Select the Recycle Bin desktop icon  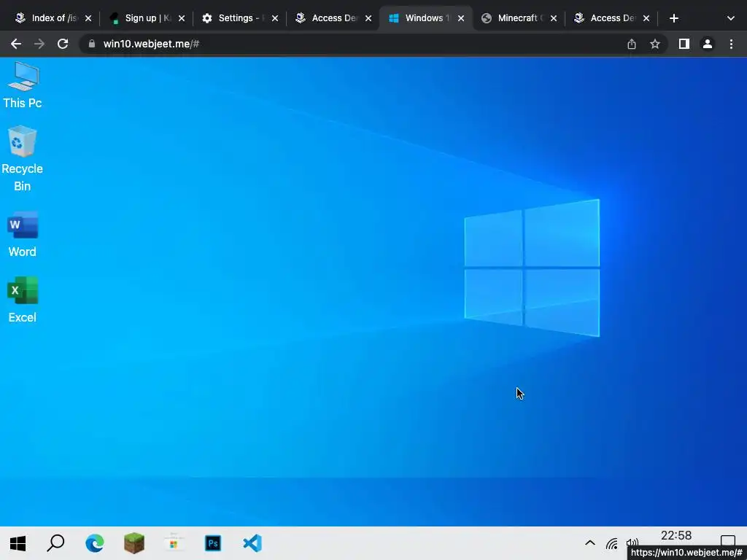[22, 158]
